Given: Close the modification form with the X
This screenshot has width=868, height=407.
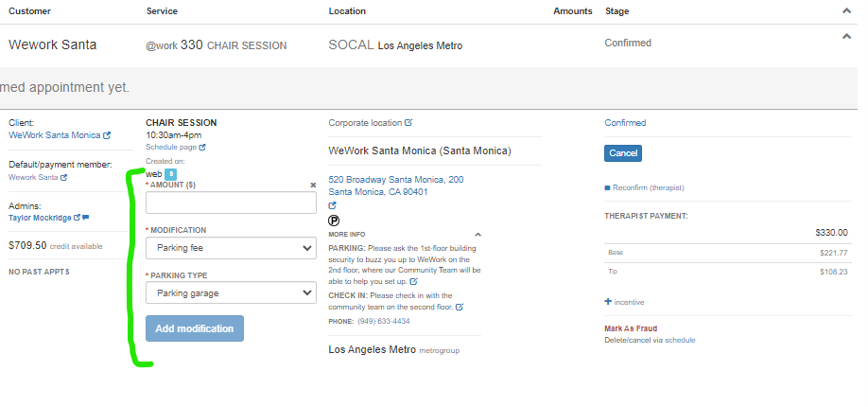Looking at the screenshot, I should pos(313,186).
